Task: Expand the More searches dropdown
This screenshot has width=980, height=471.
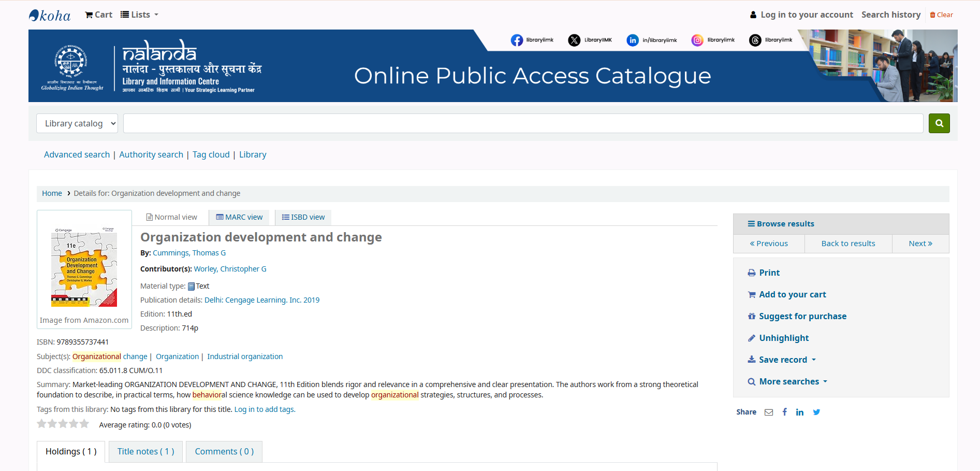Action: click(x=788, y=381)
